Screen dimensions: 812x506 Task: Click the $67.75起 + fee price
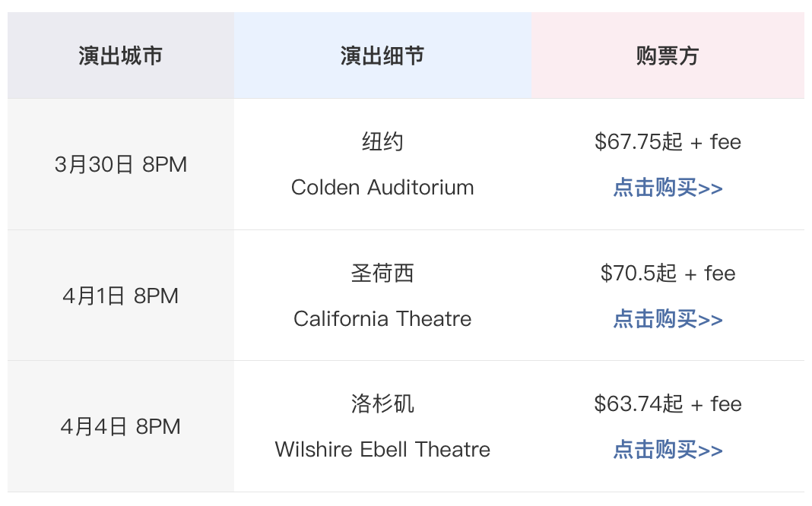668,142
